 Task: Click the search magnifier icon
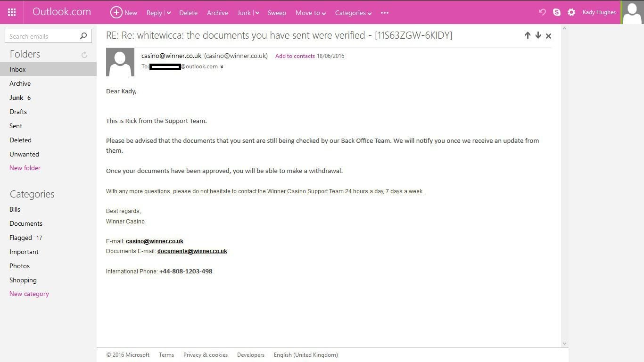point(83,36)
